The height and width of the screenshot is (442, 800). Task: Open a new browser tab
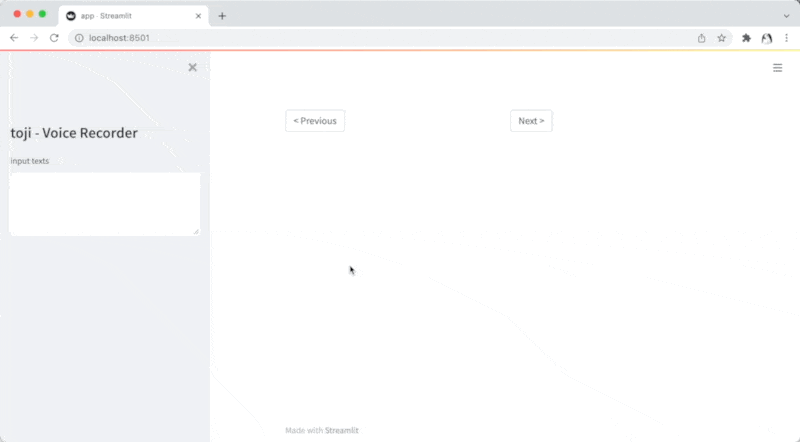[222, 16]
